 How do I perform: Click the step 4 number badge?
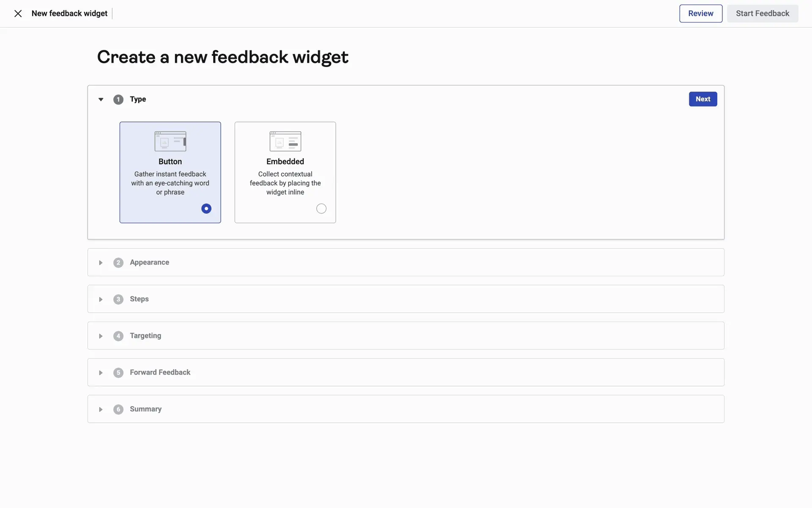pyautogui.click(x=118, y=336)
